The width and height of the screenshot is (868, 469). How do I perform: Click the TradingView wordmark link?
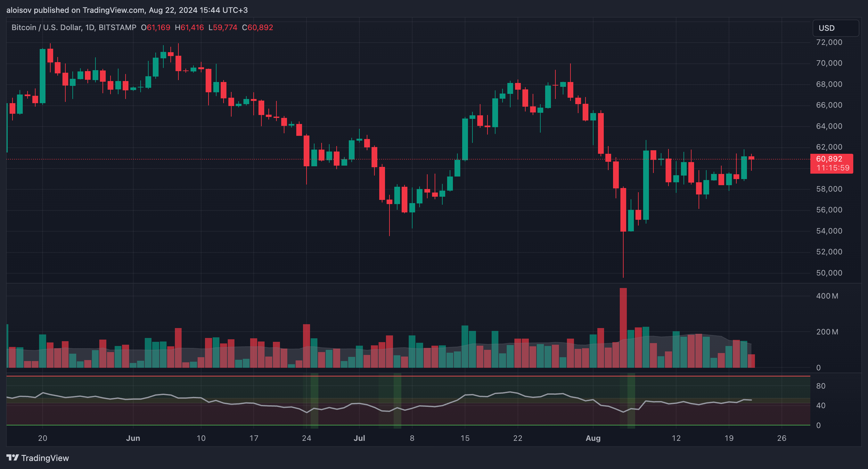pos(45,458)
